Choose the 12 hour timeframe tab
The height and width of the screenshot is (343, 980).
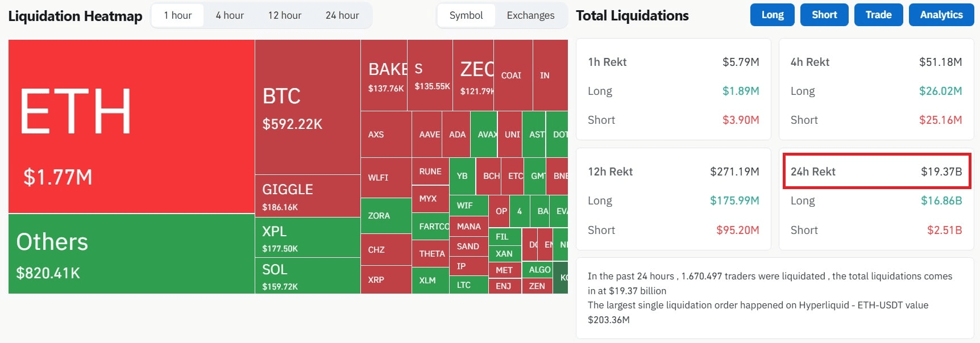click(285, 15)
